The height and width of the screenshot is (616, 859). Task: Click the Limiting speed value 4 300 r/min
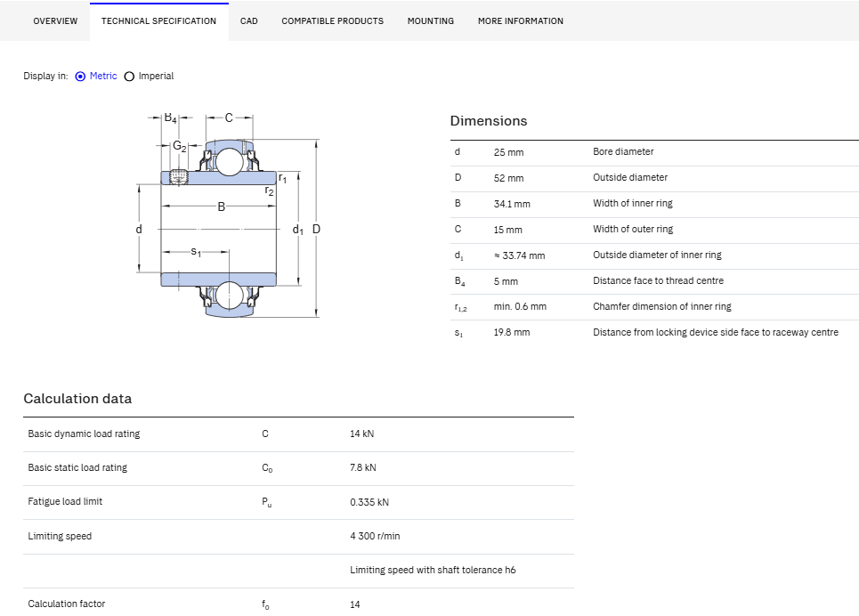[x=376, y=536]
